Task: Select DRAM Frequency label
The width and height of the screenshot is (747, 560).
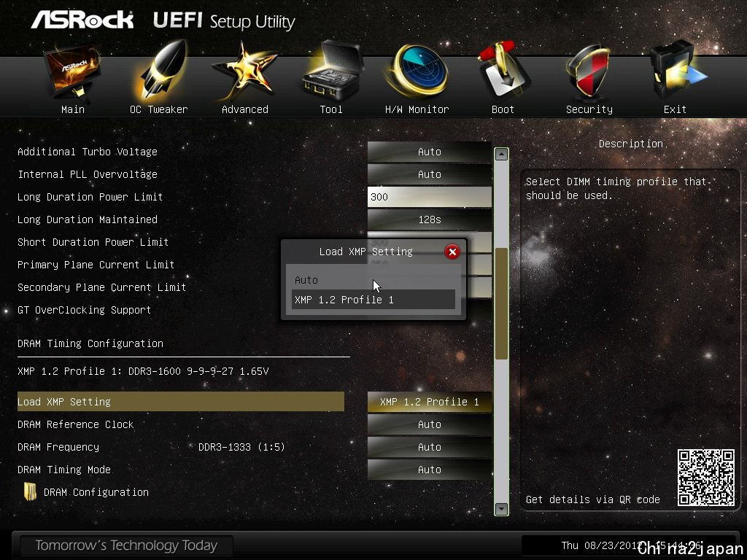Action: point(58,447)
